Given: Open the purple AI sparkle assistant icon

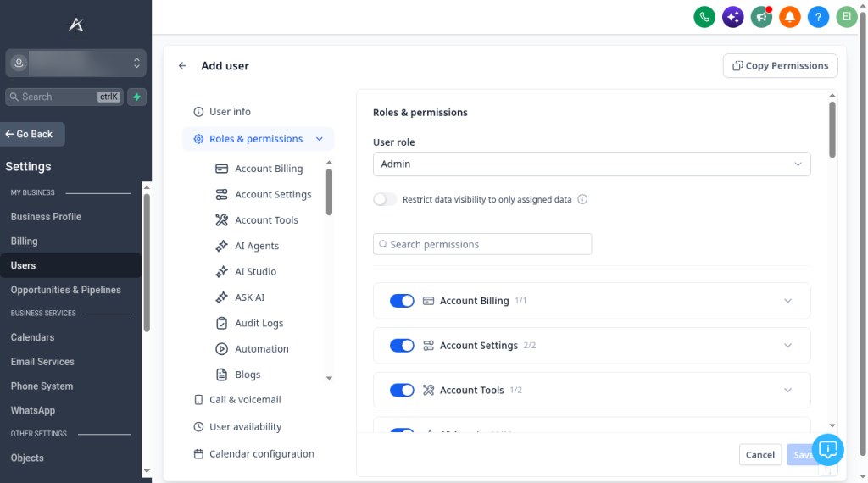Looking at the screenshot, I should coord(733,17).
